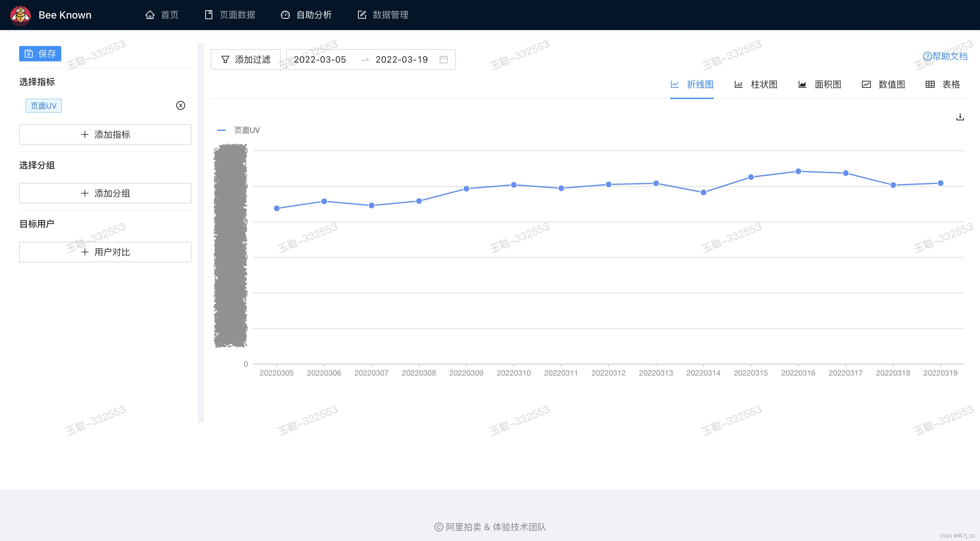
Task: Click the chart download icon
Action: (x=960, y=117)
